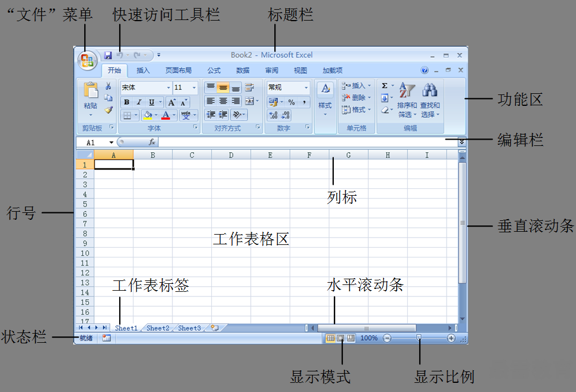
Task: Click the Percent Style button
Action: 291,102
